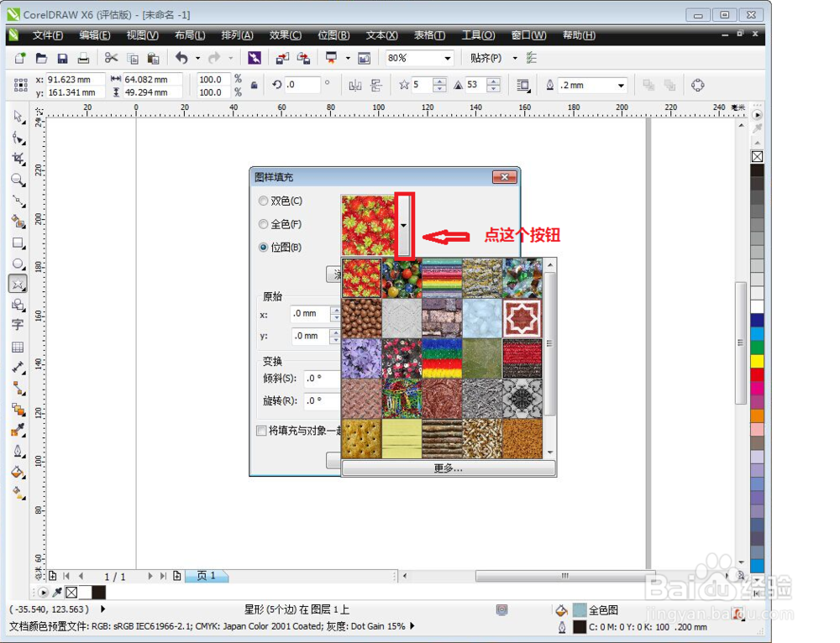
Task: Click the Paste clipboard icon
Action: coord(153,58)
